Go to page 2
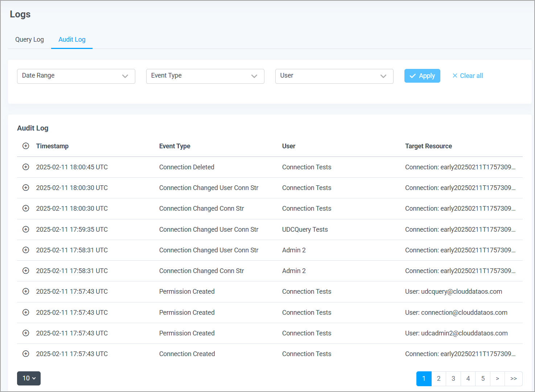Screen dimensions: 535x392 pyautogui.click(x=439, y=379)
